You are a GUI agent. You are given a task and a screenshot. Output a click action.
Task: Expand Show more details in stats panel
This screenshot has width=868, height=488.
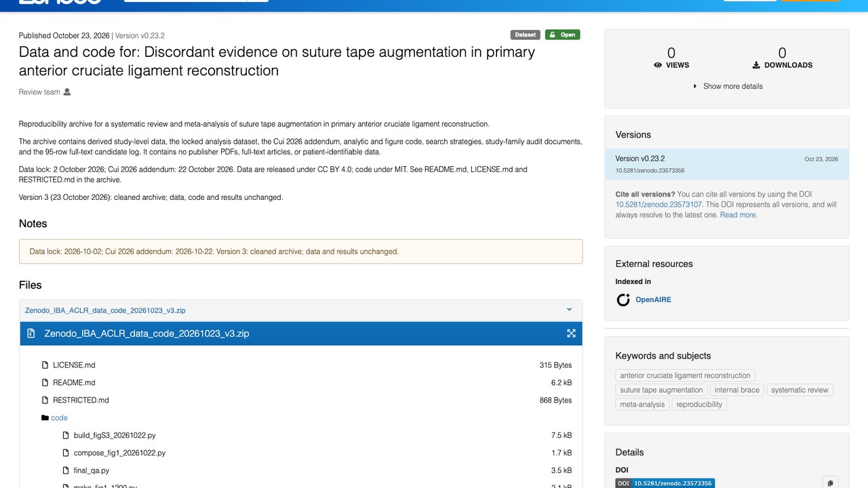(x=727, y=87)
